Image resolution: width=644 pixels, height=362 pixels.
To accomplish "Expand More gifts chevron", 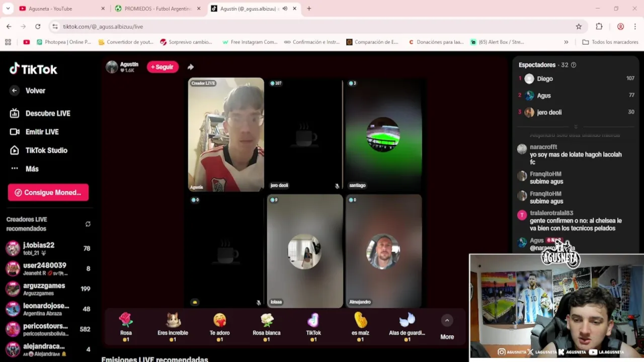I will coord(447,320).
